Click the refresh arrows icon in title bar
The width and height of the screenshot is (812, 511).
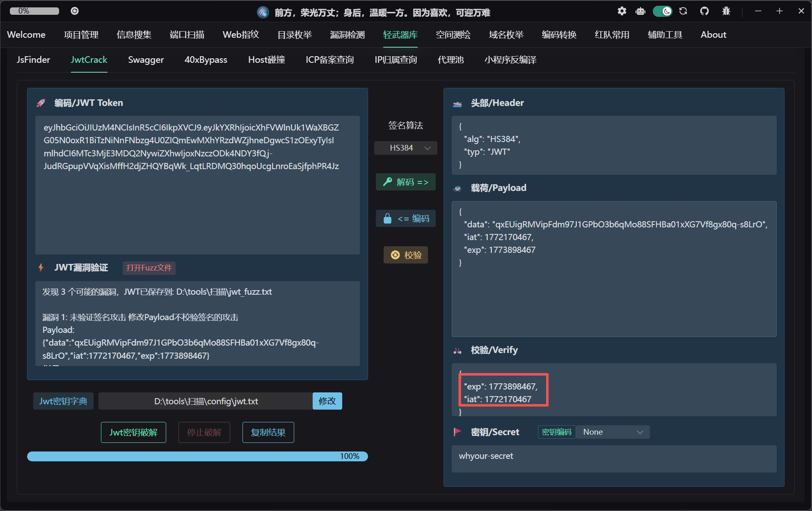pyautogui.click(x=683, y=11)
